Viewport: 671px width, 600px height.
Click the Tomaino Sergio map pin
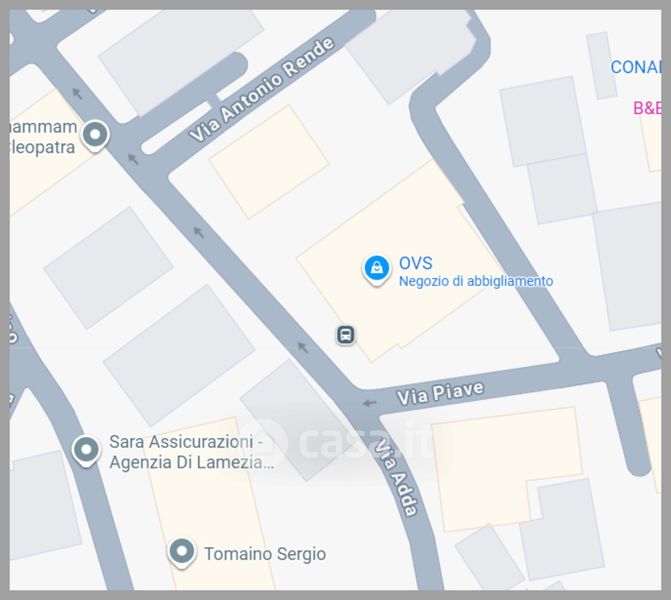[181, 552]
